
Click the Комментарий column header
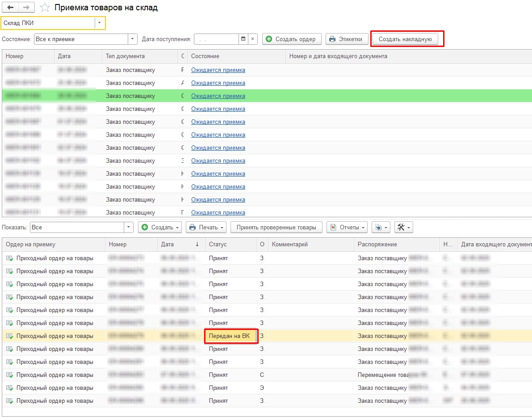click(311, 245)
